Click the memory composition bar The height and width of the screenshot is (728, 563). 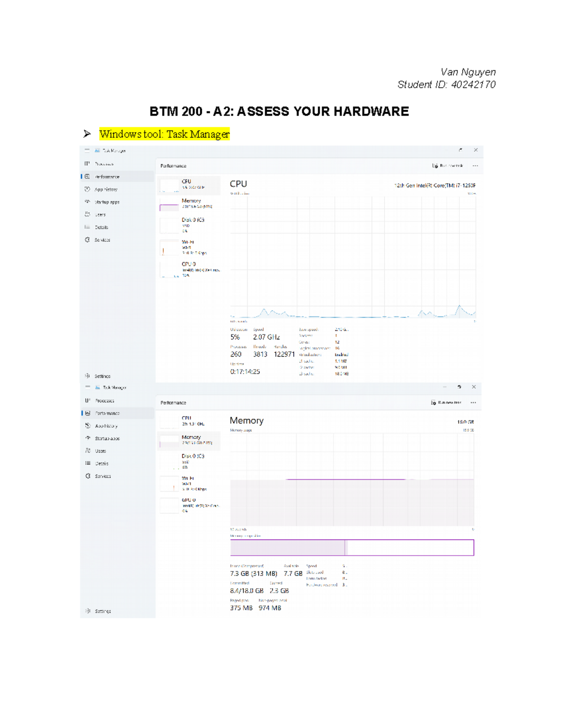click(x=352, y=547)
